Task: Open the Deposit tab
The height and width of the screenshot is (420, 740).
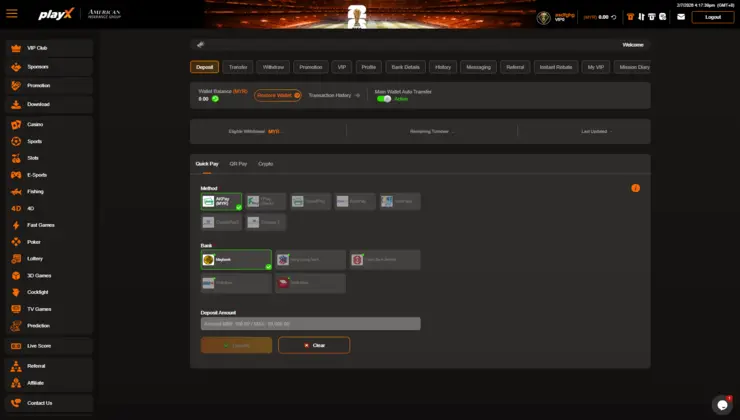Action: point(204,67)
